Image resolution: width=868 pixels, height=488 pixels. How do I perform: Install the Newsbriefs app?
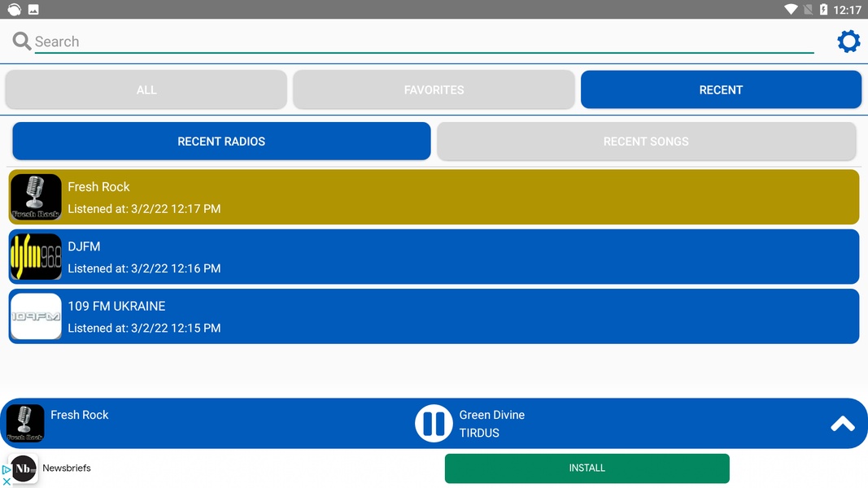click(x=587, y=468)
